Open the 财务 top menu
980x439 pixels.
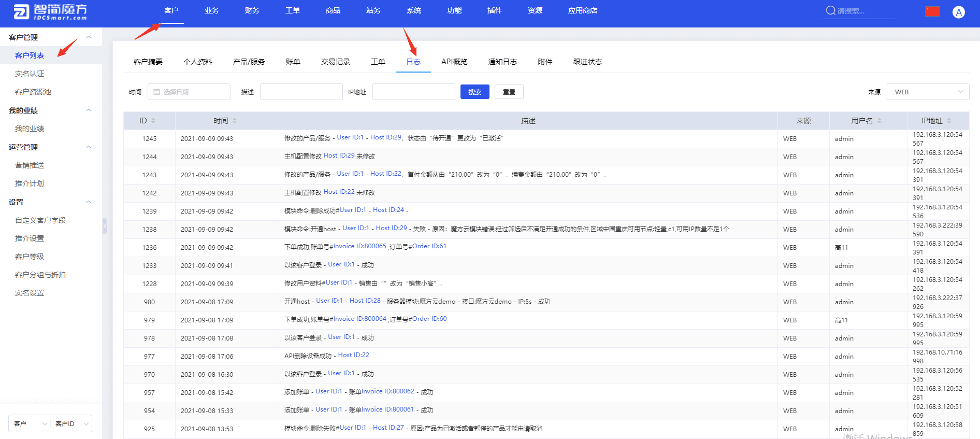[252, 11]
